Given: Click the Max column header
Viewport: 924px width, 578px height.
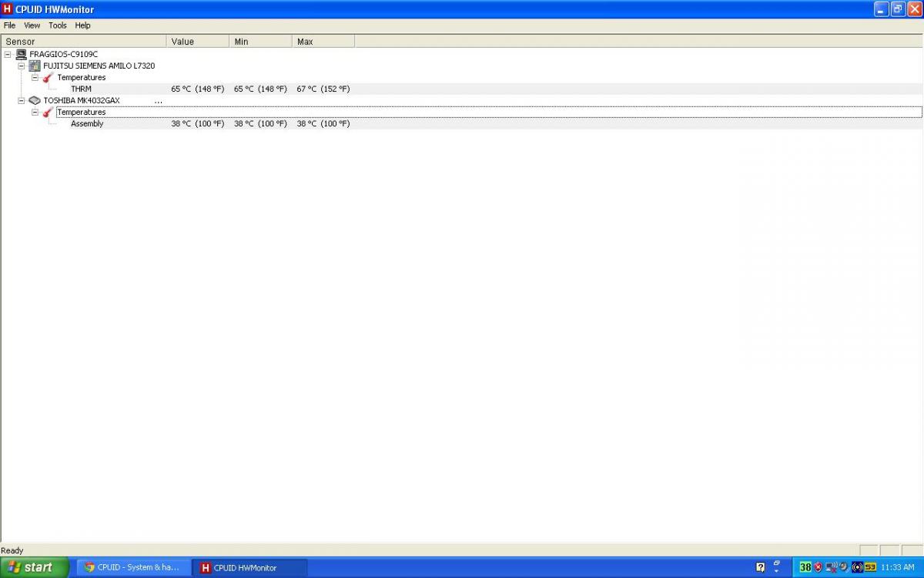Looking at the screenshot, I should [323, 42].
